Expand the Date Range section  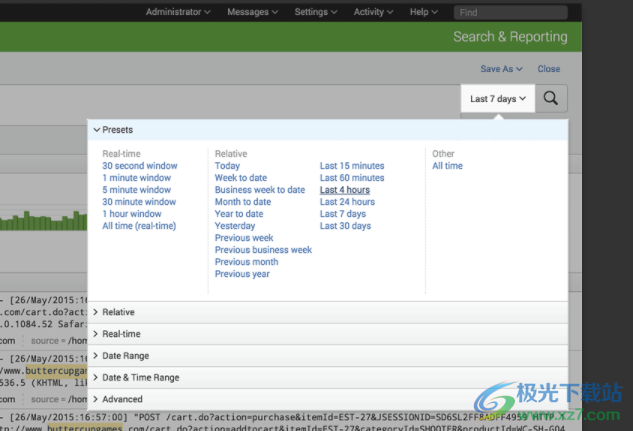[x=327, y=356]
